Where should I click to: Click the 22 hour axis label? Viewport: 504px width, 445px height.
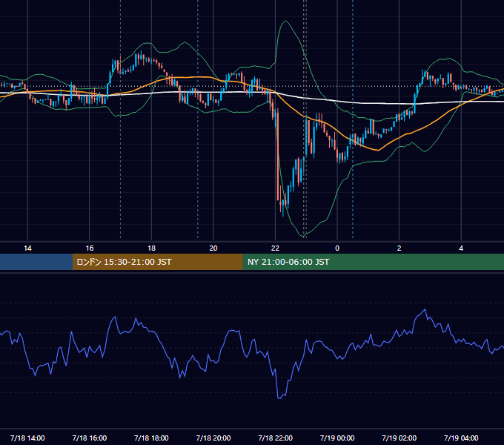(275, 248)
